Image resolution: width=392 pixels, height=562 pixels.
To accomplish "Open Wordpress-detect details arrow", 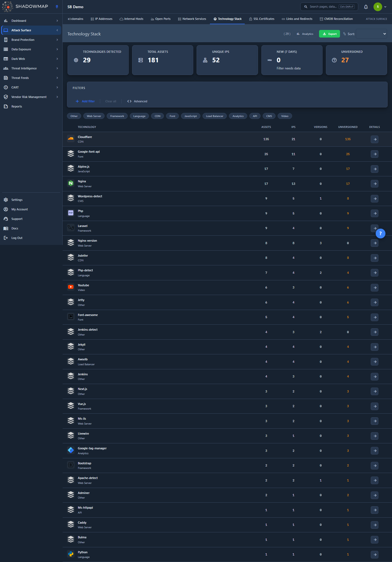I will [375, 199].
